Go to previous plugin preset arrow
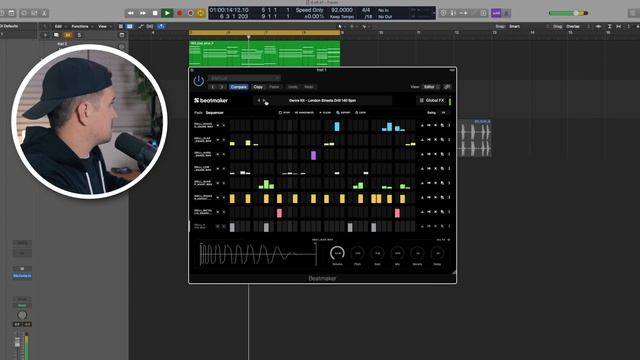The image size is (640, 360). pyautogui.click(x=213, y=87)
